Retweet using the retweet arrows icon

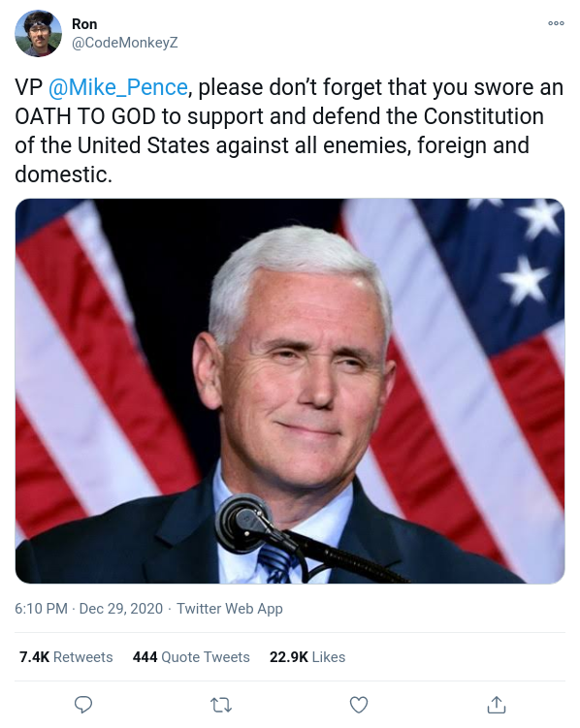tap(221, 705)
